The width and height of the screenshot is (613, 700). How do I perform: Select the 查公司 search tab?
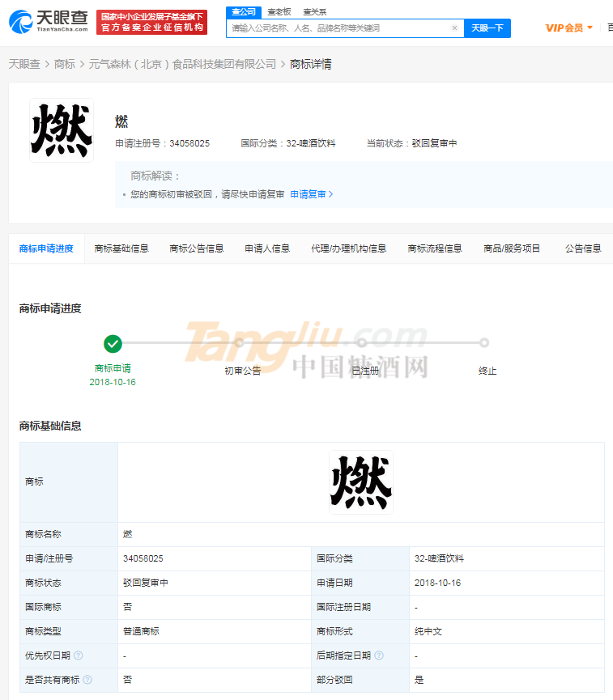[244, 12]
